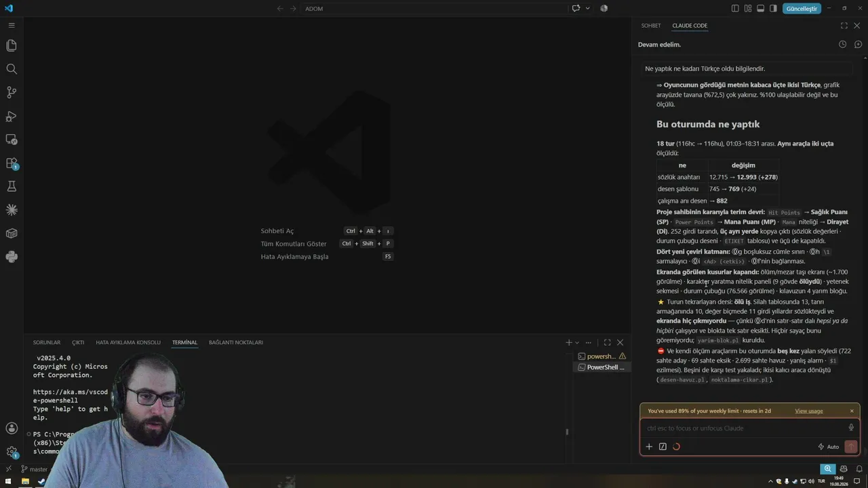Select the powersh... terminal with warning
The width and height of the screenshot is (868, 488).
(x=601, y=357)
